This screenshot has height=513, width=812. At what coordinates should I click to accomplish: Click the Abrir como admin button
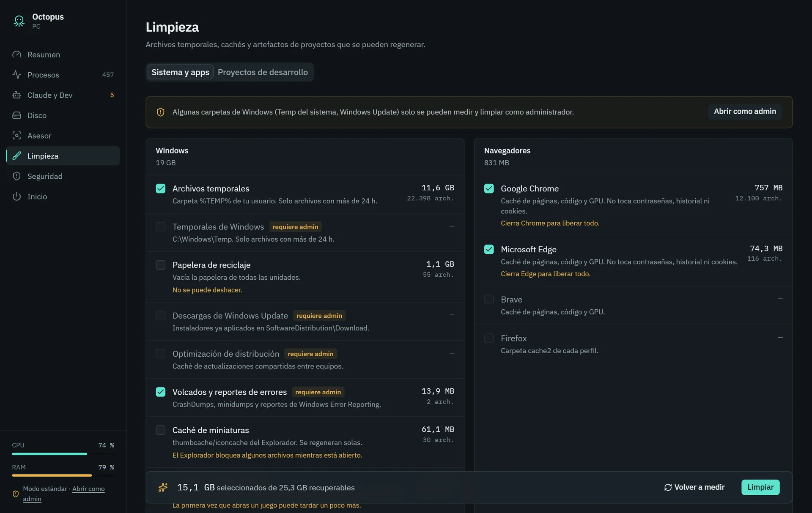pos(745,112)
